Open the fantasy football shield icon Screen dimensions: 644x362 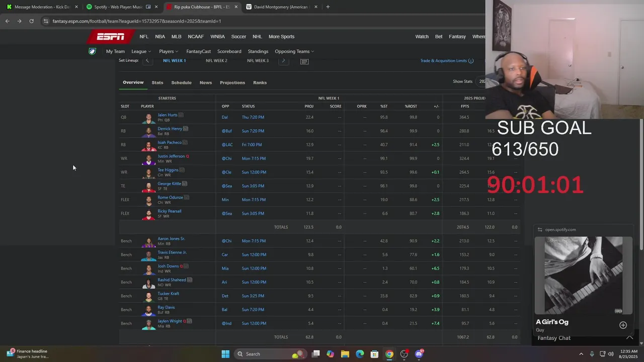[x=92, y=51]
